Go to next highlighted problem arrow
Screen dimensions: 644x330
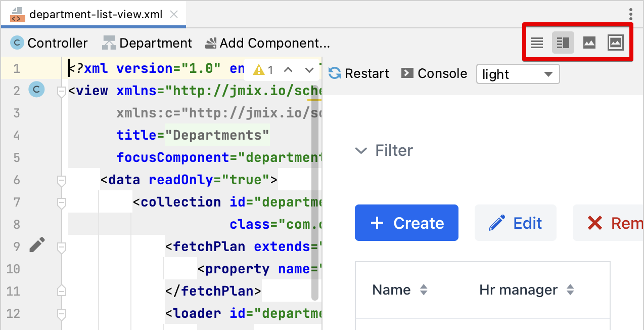click(310, 70)
